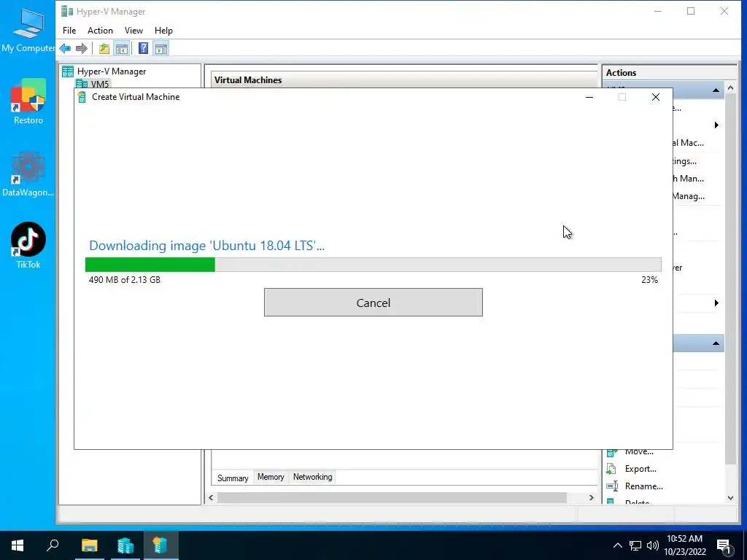Click the Move... action
The width and height of the screenshot is (747, 560).
[639, 451]
